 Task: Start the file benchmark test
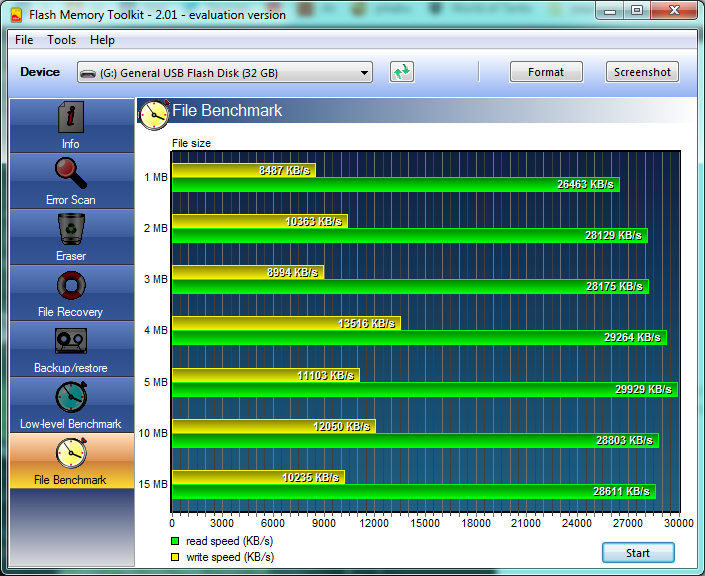(x=638, y=553)
